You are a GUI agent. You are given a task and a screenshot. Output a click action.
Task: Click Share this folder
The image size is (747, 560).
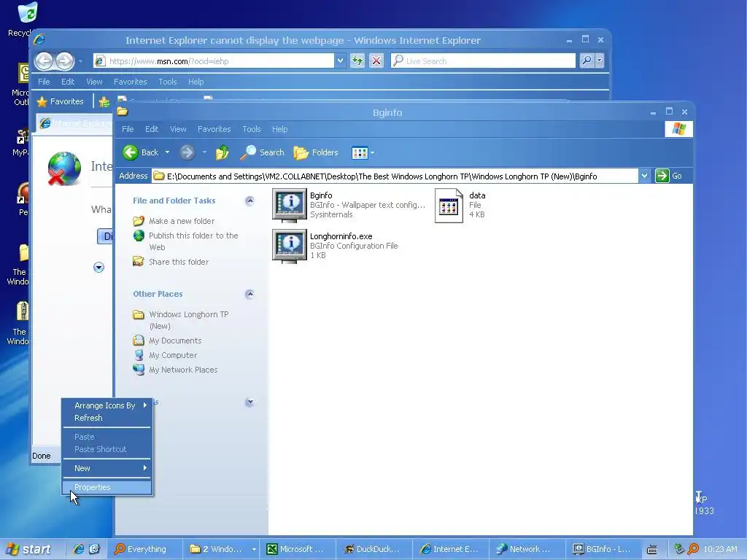click(x=179, y=262)
